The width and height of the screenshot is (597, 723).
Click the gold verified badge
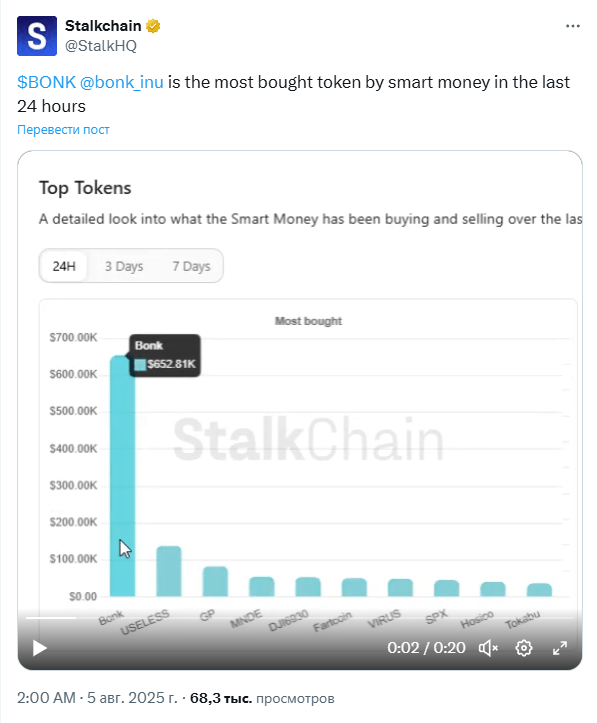(x=153, y=26)
